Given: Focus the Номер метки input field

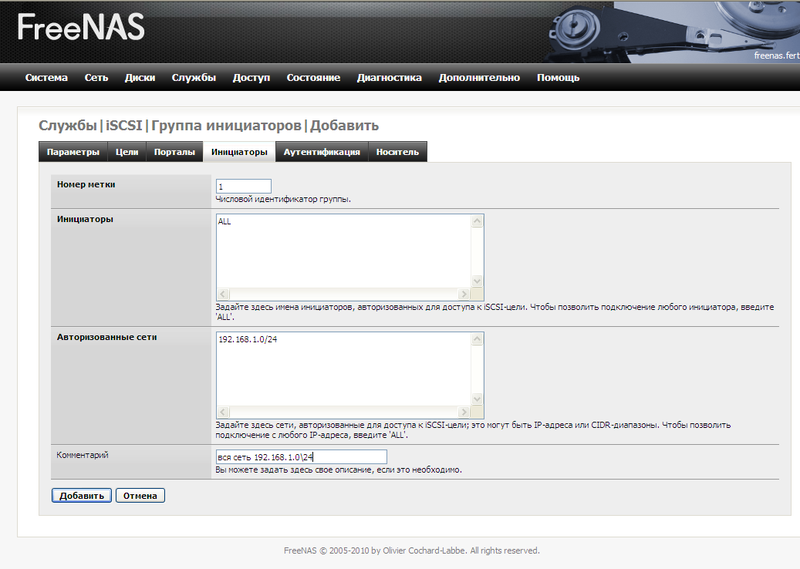Looking at the screenshot, I should point(243,186).
